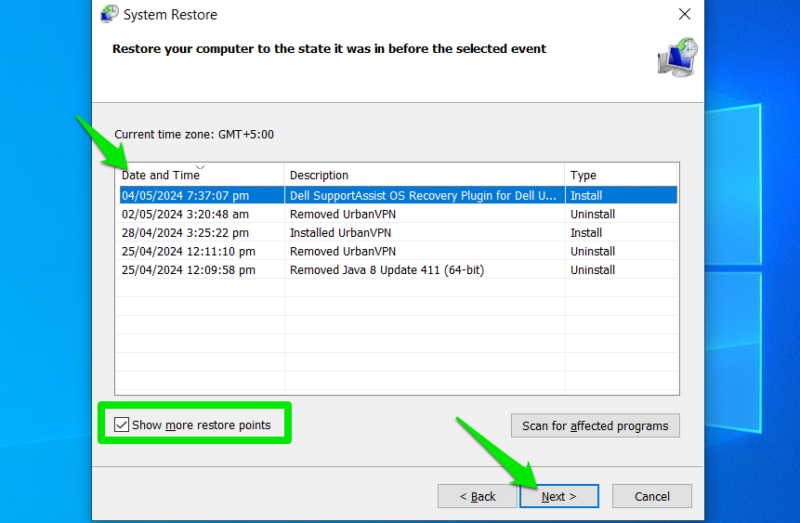Close the System Restore dialog
This screenshot has height=523, width=800.
tap(685, 14)
